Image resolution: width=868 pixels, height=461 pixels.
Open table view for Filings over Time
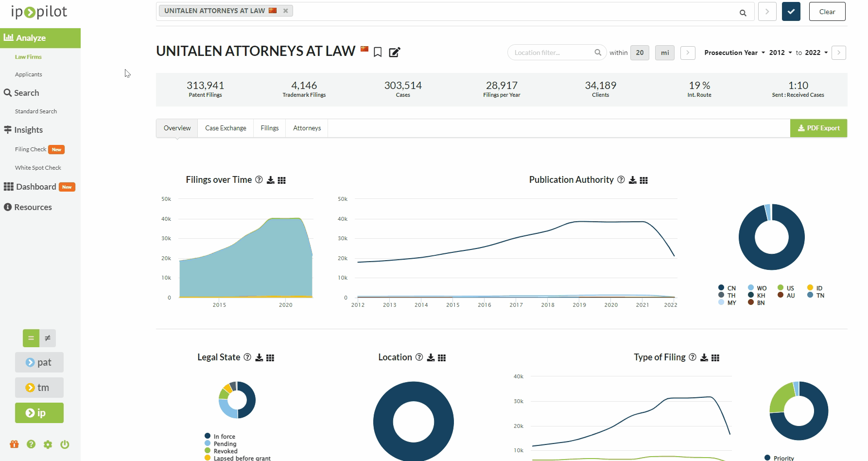(x=281, y=180)
